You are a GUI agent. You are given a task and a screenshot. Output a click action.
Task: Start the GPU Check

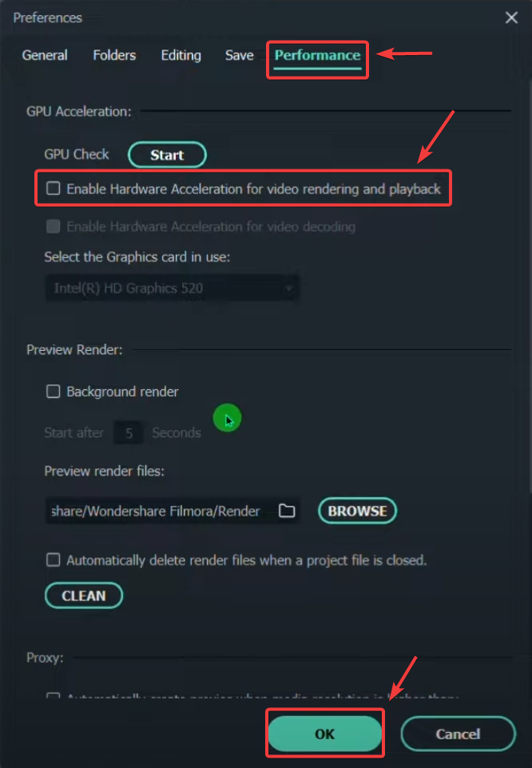(x=167, y=155)
